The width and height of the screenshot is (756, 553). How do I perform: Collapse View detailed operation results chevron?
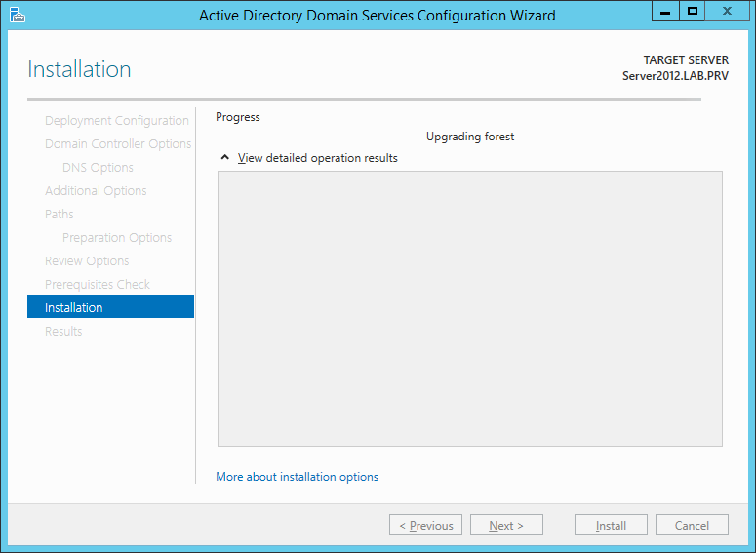pyautogui.click(x=224, y=158)
